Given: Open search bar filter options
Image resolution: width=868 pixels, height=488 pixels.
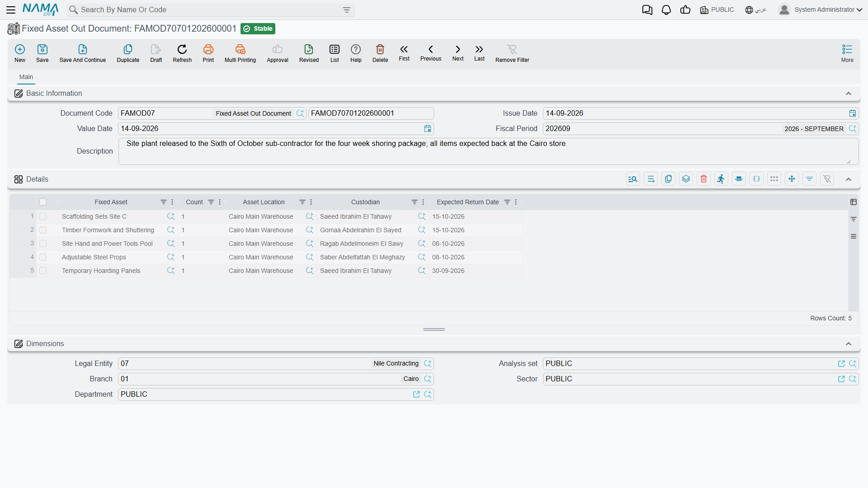Looking at the screenshot, I should click(347, 10).
